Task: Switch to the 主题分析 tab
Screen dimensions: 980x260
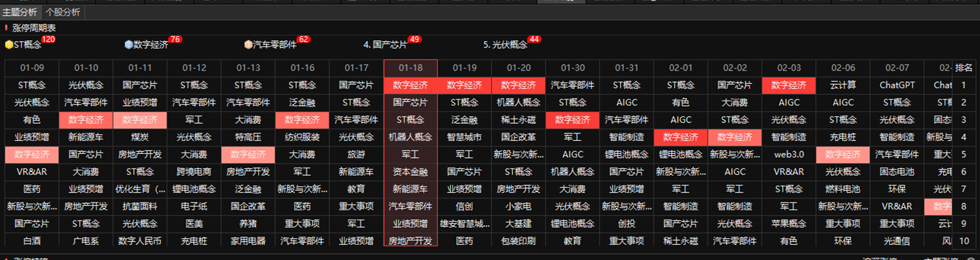Action: 20,12
